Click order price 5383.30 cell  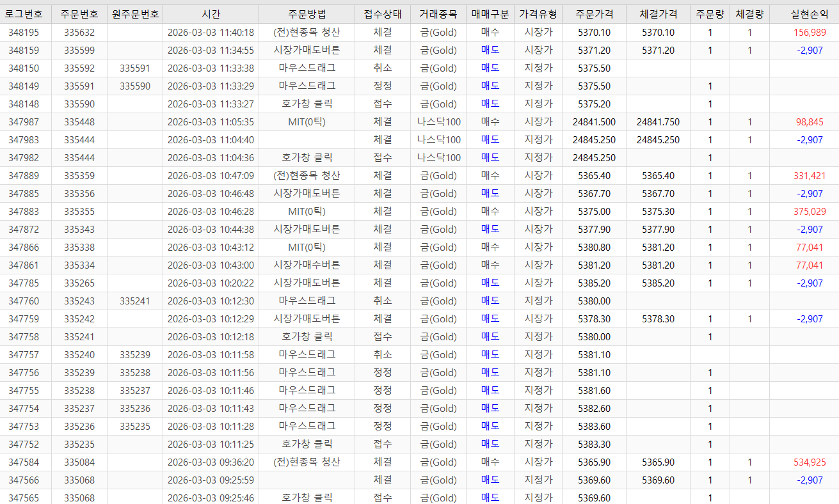click(594, 445)
